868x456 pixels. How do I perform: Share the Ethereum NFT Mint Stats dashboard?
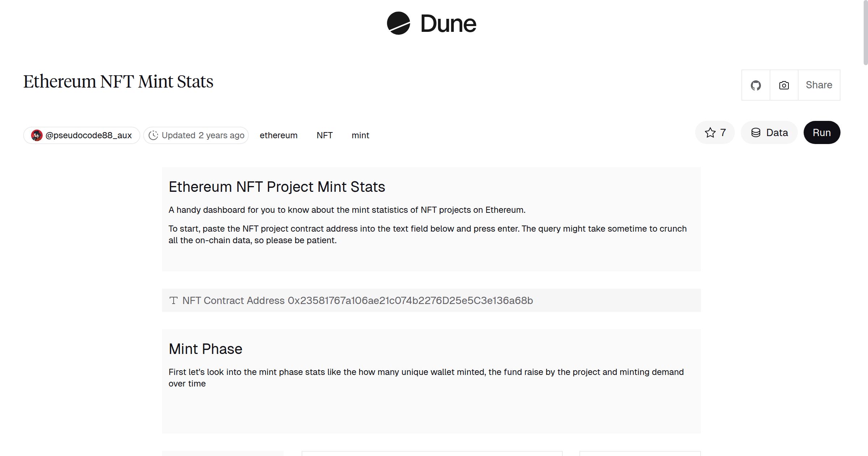(x=819, y=85)
